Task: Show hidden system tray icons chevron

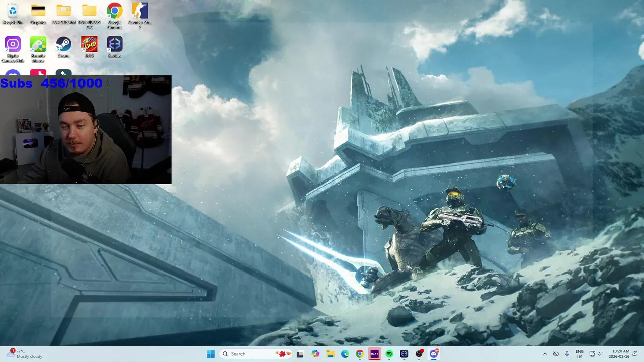Action: 545,354
